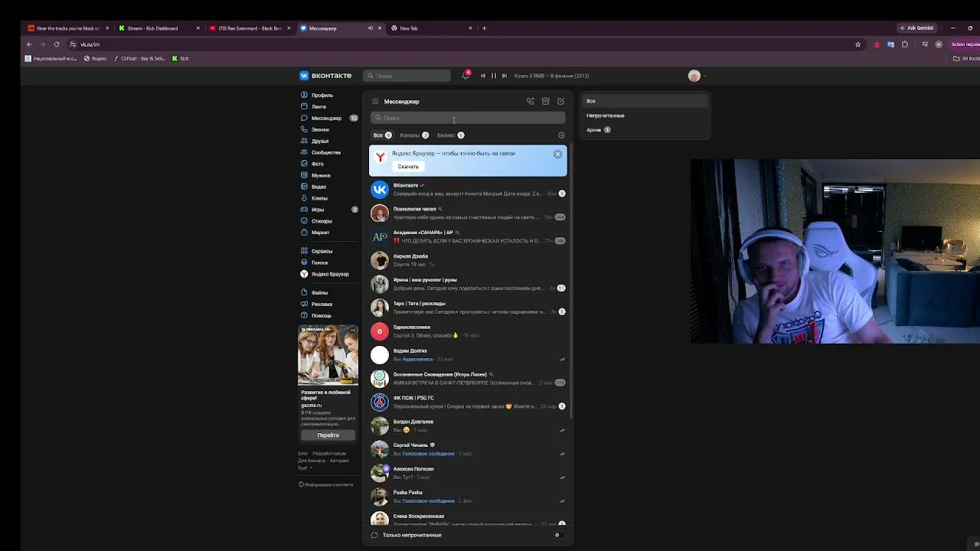
Task: Open Игры section
Action: pyautogui.click(x=318, y=210)
